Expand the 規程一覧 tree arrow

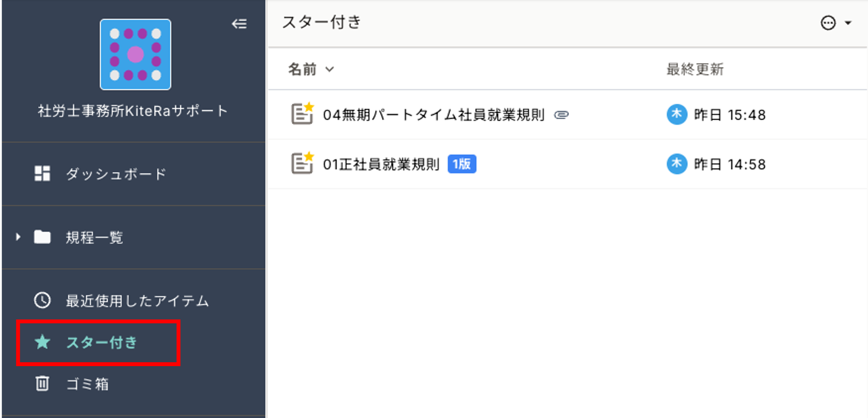tap(18, 237)
